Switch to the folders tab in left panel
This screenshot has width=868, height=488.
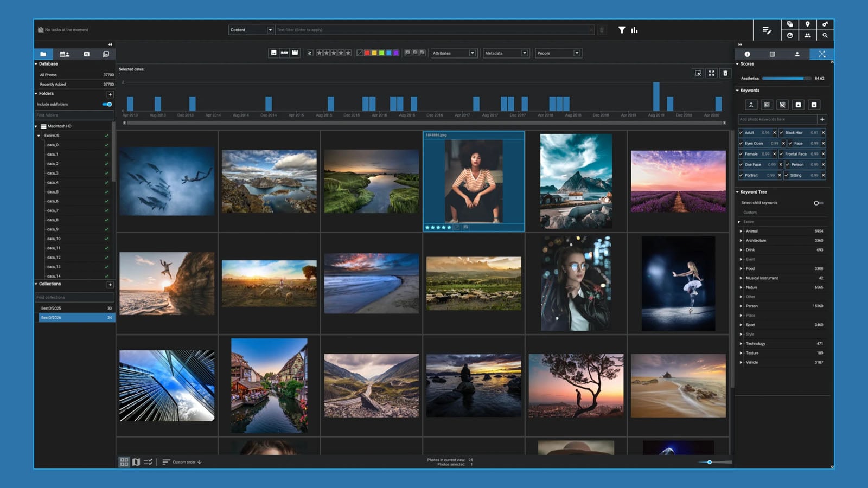click(x=43, y=54)
